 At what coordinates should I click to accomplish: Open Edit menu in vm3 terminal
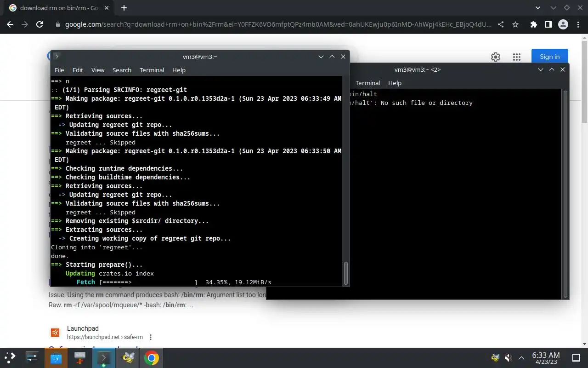pyautogui.click(x=78, y=70)
